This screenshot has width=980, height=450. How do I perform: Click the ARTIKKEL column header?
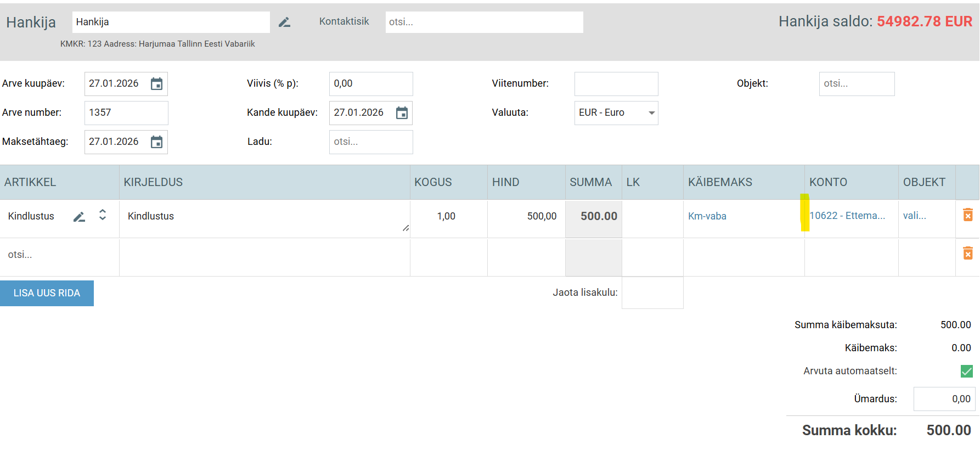click(x=30, y=182)
